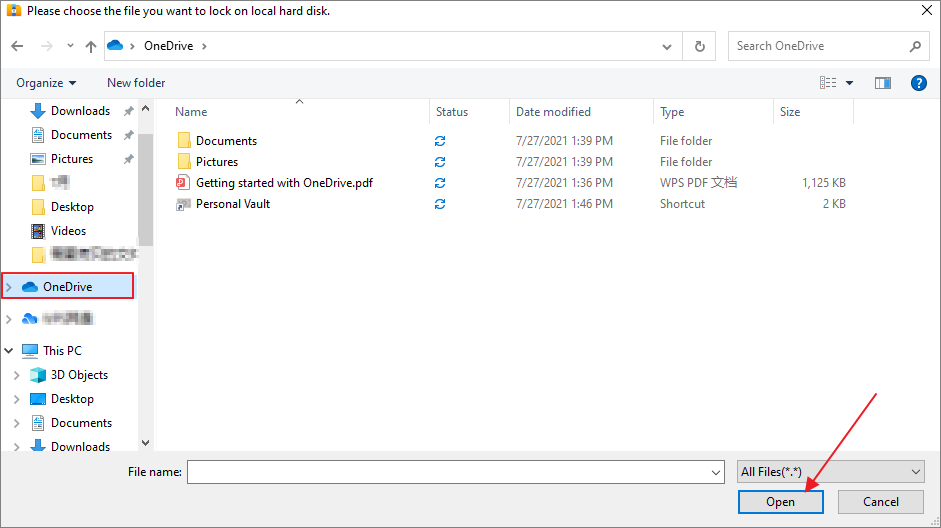Viewport: 941px width, 528px height.
Task: Click the 1,125 KB size cell
Action: click(x=823, y=183)
